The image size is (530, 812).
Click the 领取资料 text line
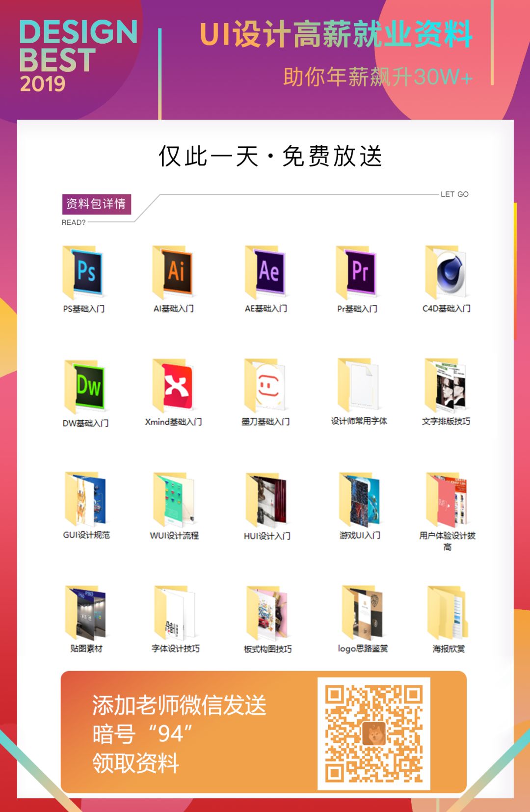[136, 763]
